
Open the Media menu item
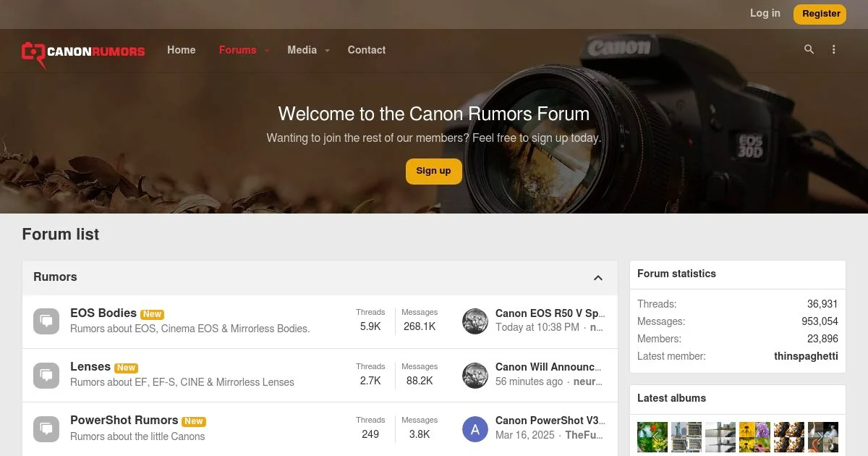coord(302,50)
